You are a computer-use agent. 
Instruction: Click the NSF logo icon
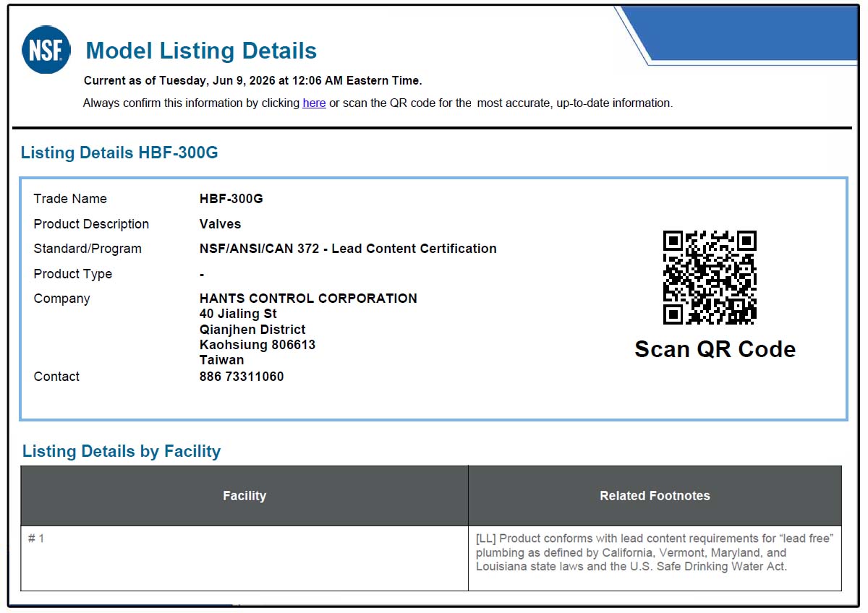[x=46, y=50]
